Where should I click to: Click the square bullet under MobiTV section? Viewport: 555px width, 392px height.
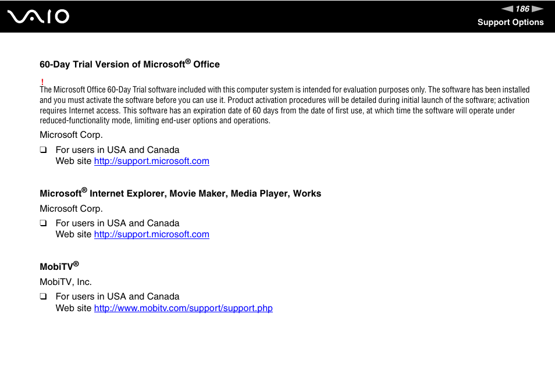coord(43,296)
